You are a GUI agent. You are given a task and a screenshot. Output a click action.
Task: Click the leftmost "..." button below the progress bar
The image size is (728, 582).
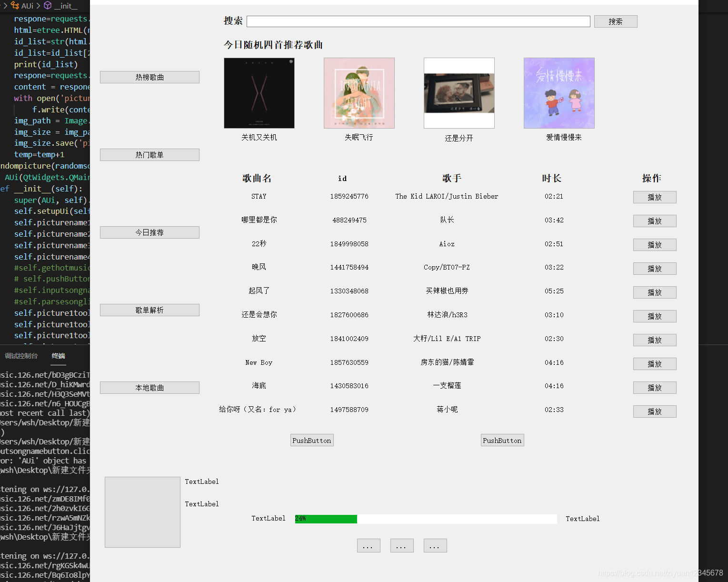[x=369, y=545]
